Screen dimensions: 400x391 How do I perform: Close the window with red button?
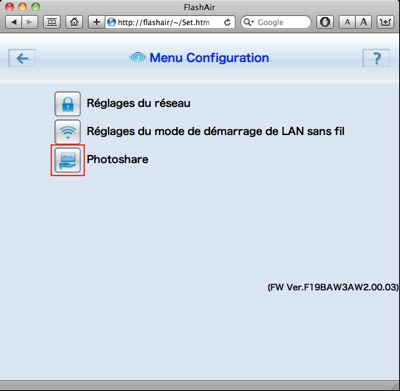click(10, 7)
